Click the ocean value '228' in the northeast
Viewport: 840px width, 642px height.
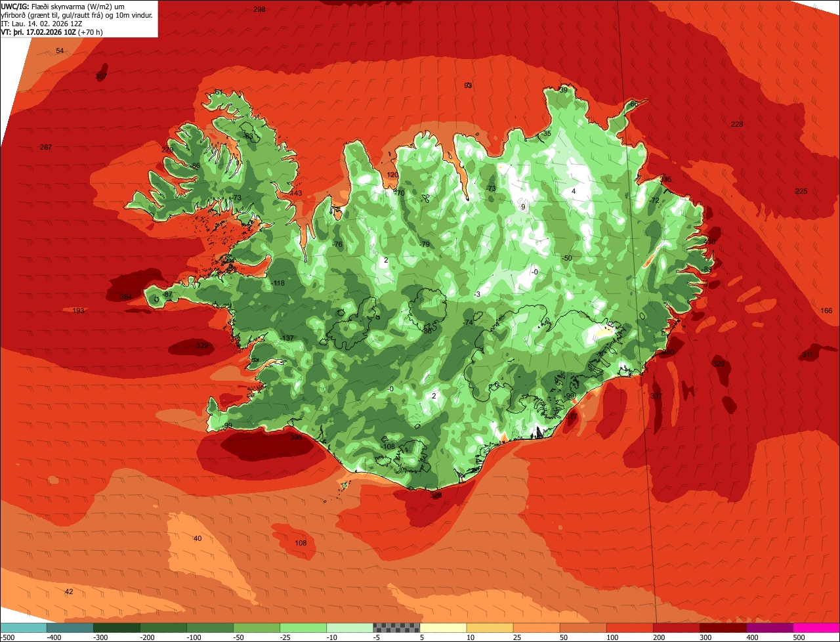point(737,125)
